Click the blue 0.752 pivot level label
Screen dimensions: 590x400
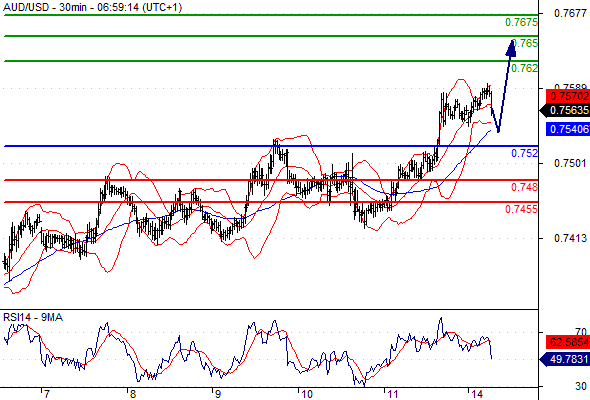coord(525,153)
